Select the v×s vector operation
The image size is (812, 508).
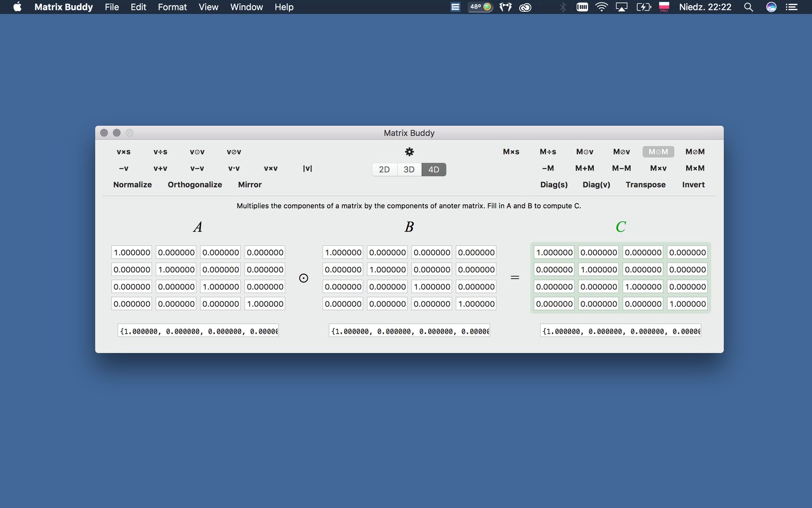coord(124,152)
